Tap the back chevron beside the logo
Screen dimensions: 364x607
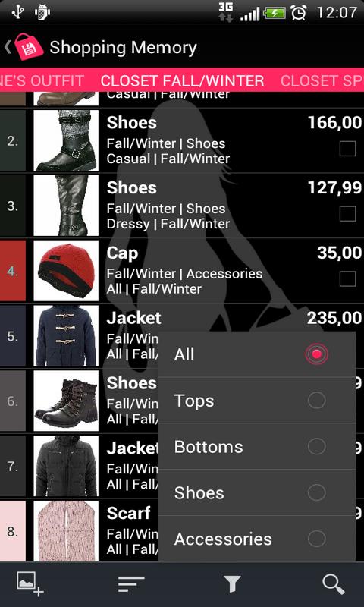(x=8, y=47)
